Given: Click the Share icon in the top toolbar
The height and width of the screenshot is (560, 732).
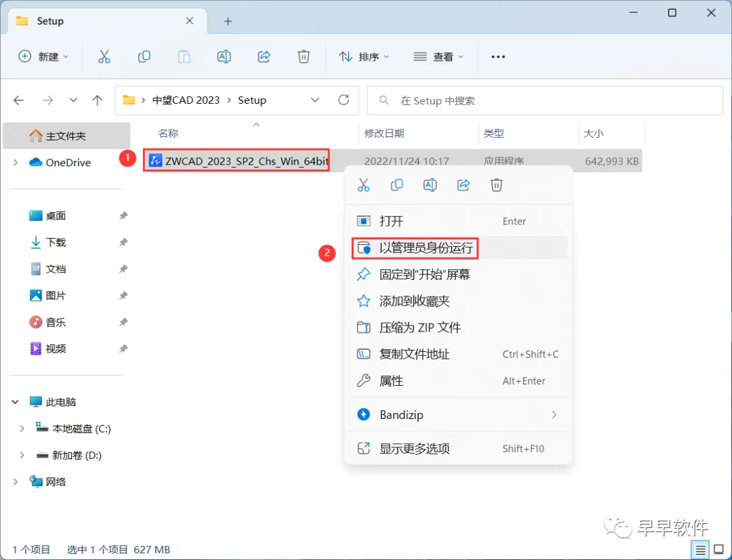Looking at the screenshot, I should [264, 56].
